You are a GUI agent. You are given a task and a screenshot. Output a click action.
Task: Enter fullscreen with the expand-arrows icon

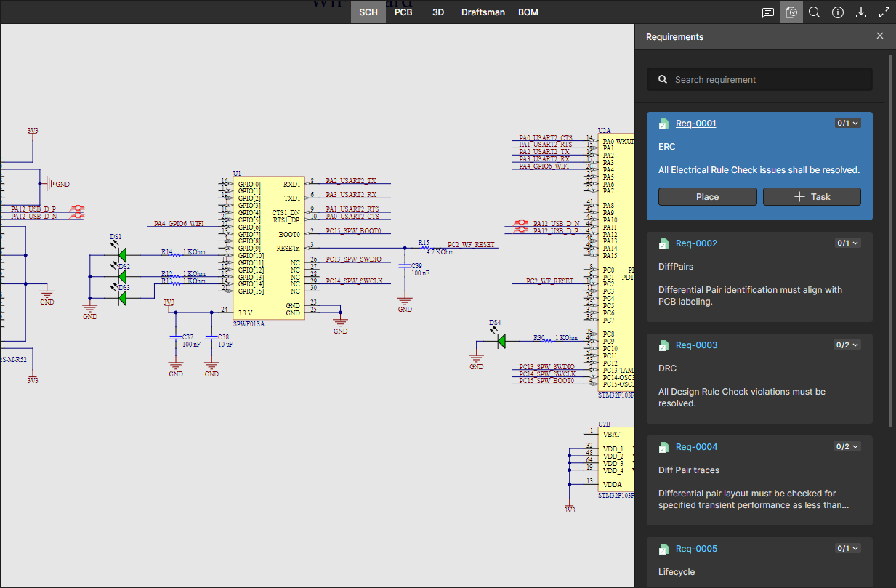[884, 12]
